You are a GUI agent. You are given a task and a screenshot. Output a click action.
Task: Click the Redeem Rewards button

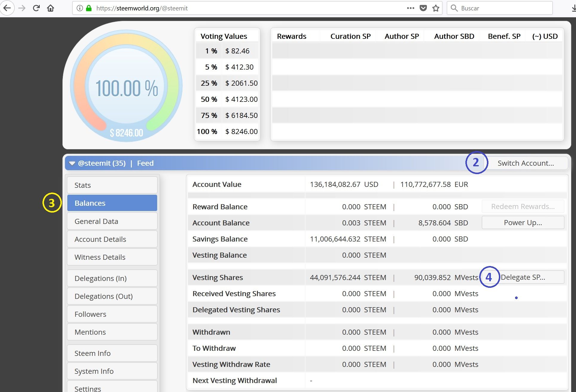coord(523,206)
